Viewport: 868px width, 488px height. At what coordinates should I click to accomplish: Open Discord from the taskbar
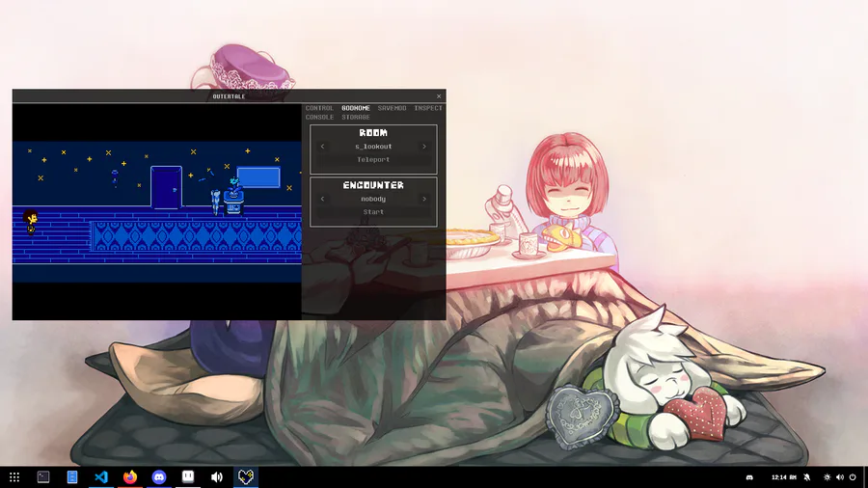pos(159,477)
